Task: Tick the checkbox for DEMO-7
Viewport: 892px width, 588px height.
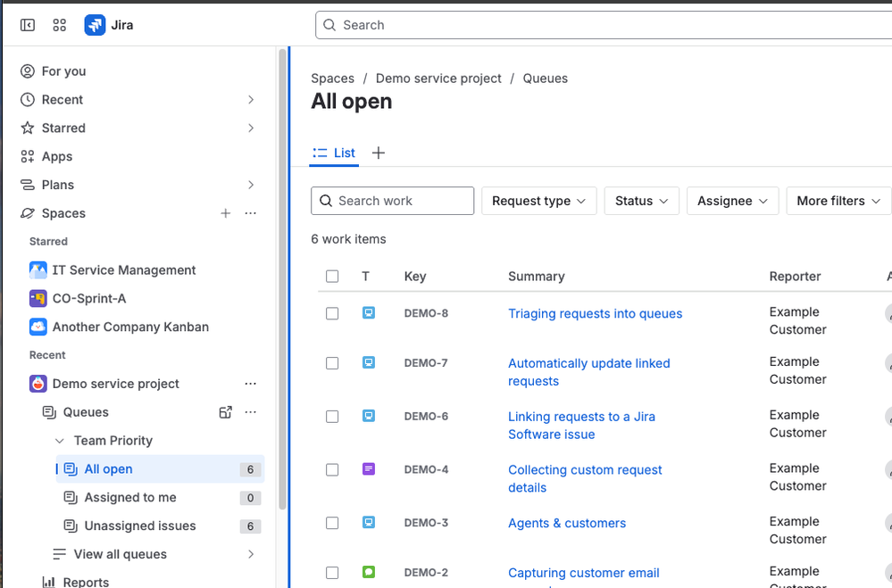Action: coord(332,363)
